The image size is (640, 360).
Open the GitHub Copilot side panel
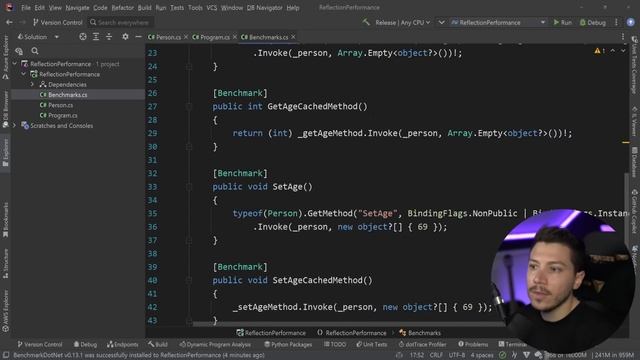pos(634,212)
